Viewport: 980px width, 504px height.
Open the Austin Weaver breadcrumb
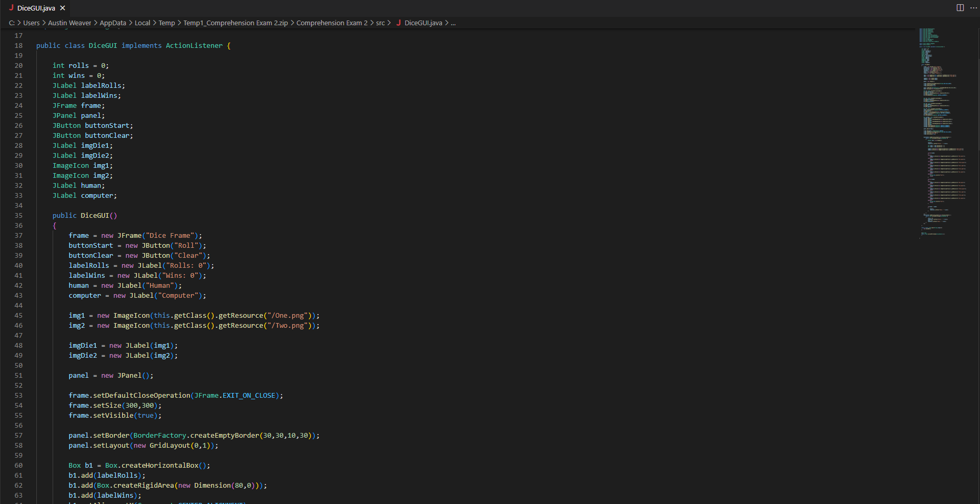click(69, 23)
